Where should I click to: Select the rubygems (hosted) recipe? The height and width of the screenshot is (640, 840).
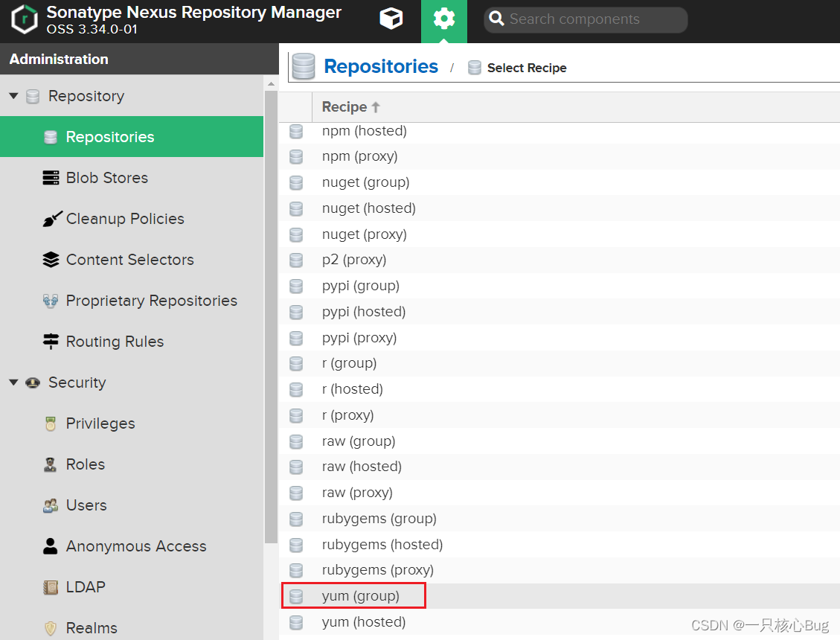560,545
